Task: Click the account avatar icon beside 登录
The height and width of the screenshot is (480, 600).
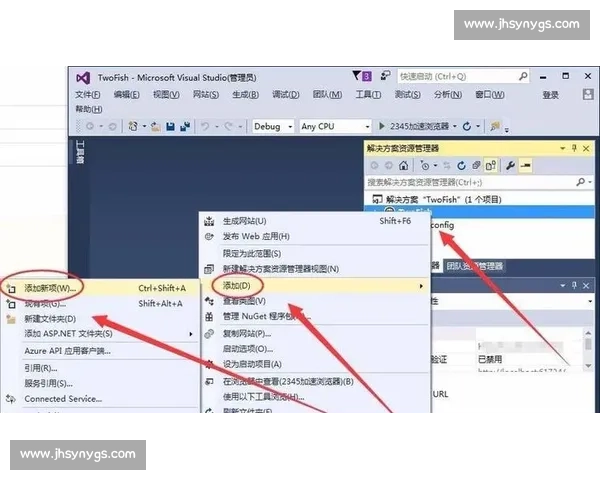Action: (x=588, y=95)
